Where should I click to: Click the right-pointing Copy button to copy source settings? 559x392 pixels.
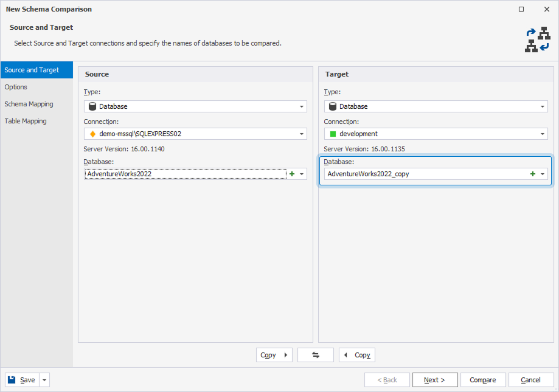(x=274, y=354)
